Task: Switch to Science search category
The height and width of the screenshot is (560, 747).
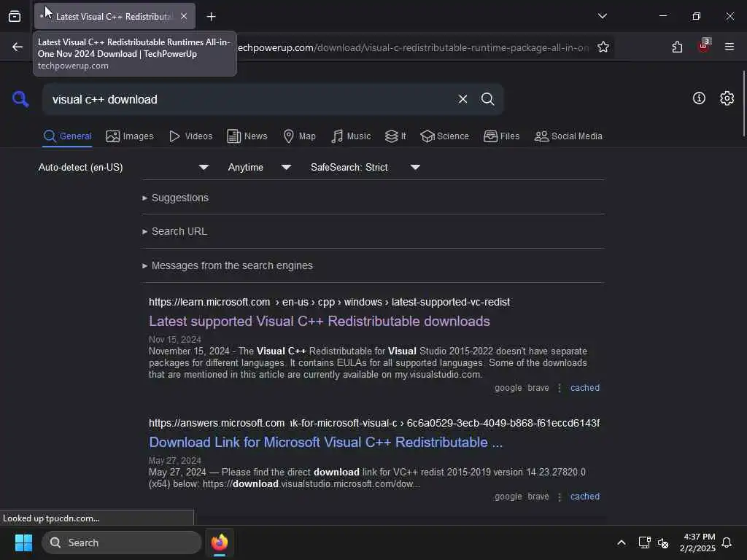Action: (444, 136)
